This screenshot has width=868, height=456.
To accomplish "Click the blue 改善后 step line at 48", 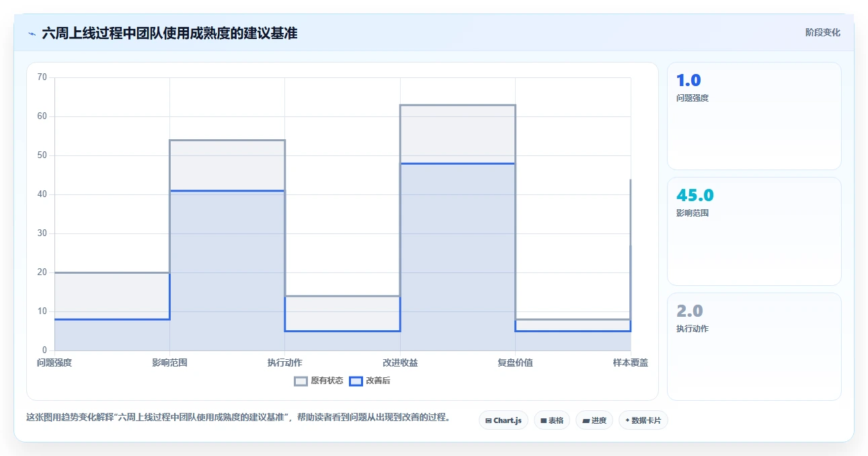I will (458, 163).
